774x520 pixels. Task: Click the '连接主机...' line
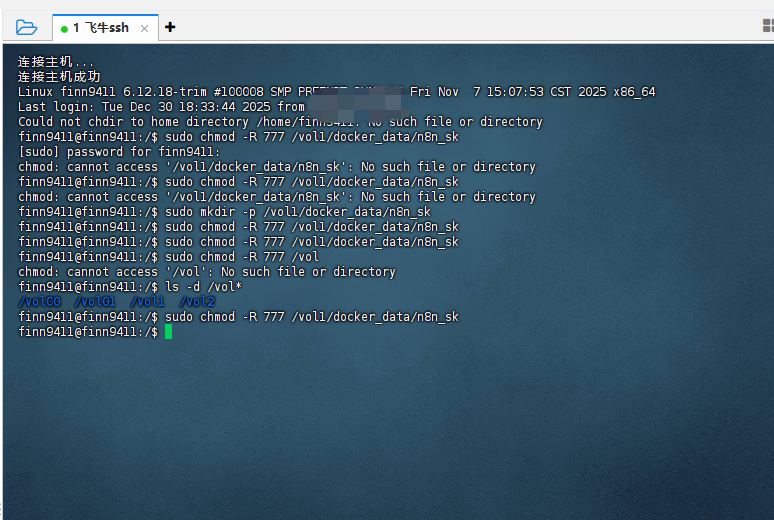[x=56, y=62]
